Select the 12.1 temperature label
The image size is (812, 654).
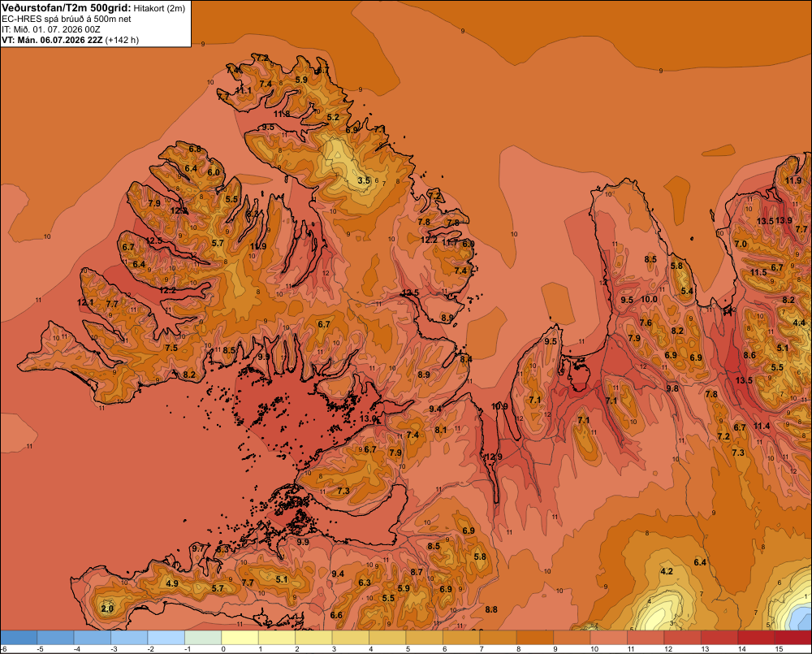tap(85, 303)
